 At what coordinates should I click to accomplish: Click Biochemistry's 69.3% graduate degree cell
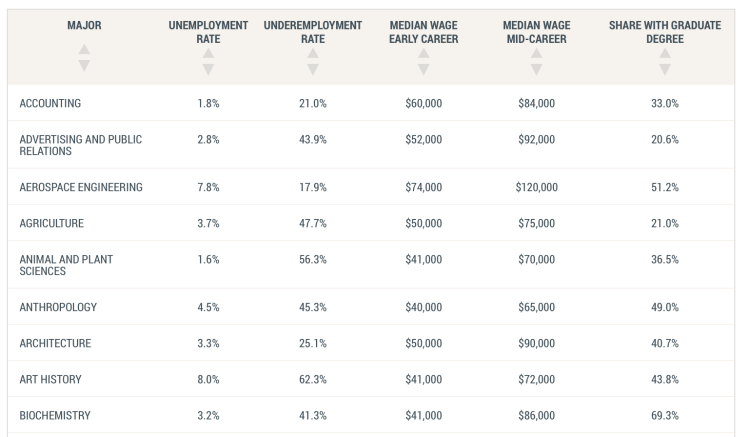665,415
